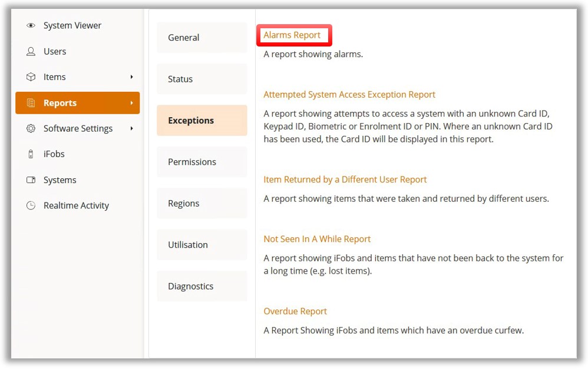The height and width of the screenshot is (369, 588).
Task: Click the Systems cabinet icon
Action: point(31,180)
